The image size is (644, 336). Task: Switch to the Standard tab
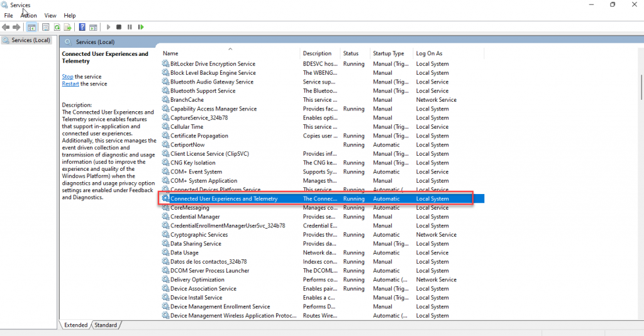coord(106,325)
